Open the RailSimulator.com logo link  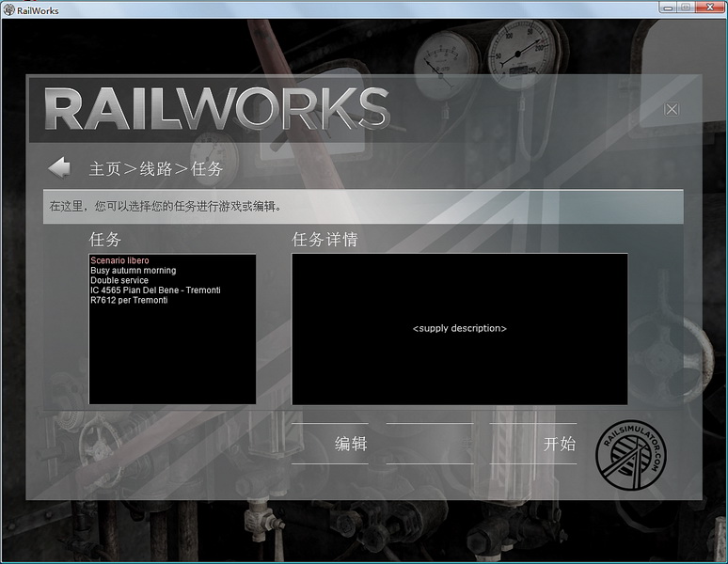point(630,454)
